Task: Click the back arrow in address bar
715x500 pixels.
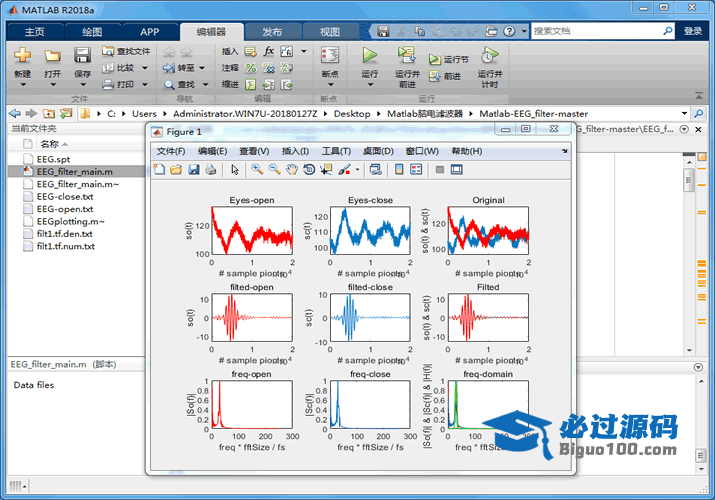Action: (x=15, y=113)
